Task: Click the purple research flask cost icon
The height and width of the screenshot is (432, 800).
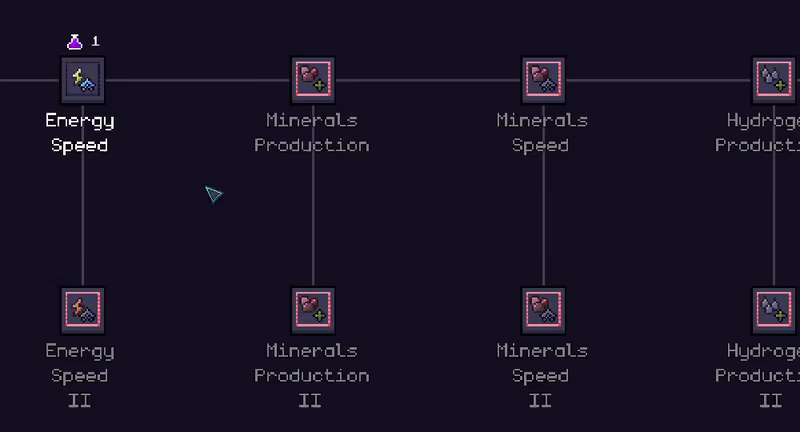Action: click(x=75, y=42)
